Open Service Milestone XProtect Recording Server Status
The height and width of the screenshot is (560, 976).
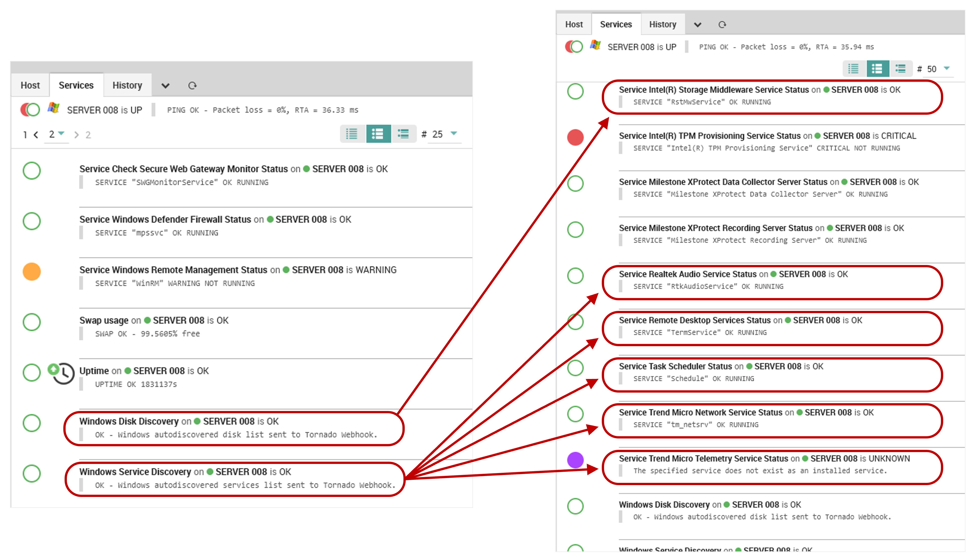click(x=716, y=228)
